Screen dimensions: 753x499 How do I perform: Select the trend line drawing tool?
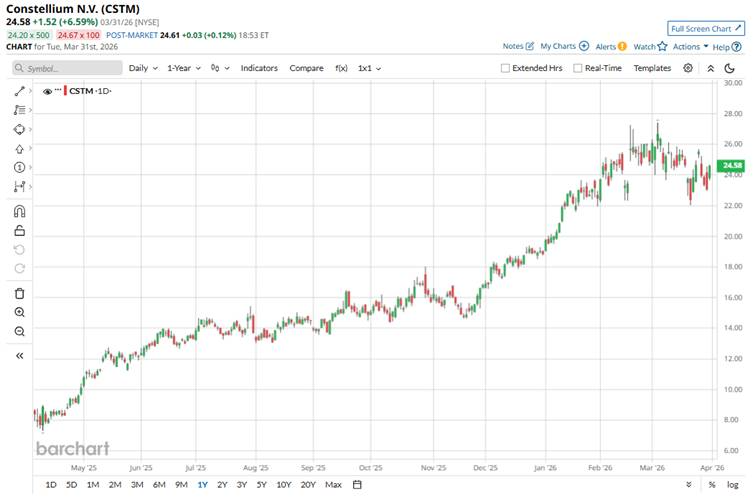19,91
